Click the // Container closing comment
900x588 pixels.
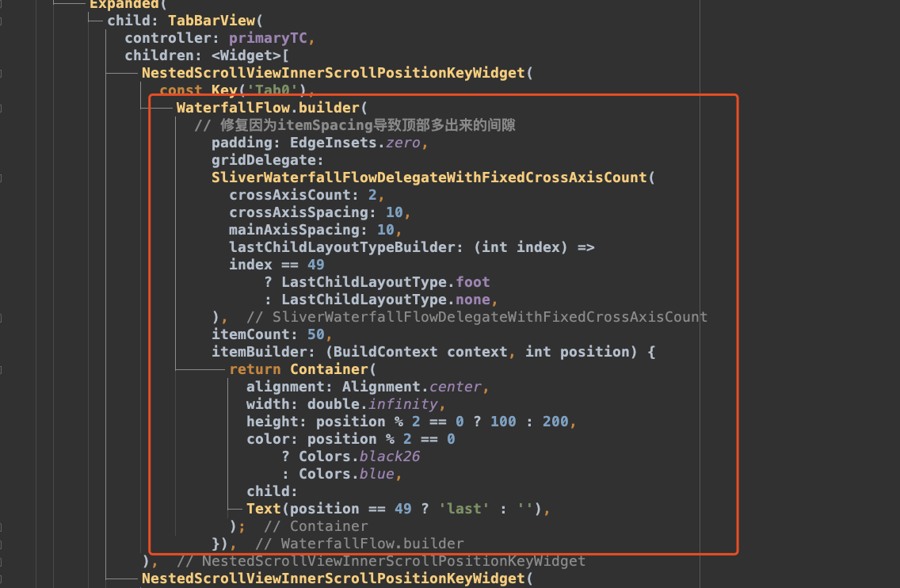click(x=315, y=526)
